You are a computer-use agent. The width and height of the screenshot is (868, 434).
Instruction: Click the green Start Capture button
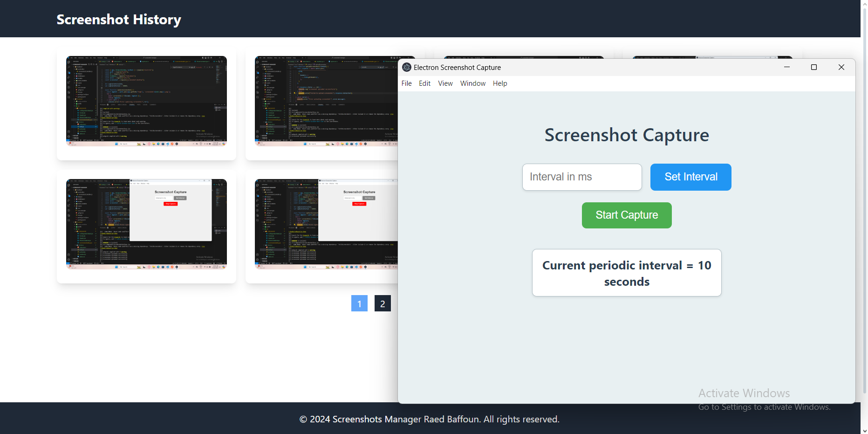click(627, 215)
